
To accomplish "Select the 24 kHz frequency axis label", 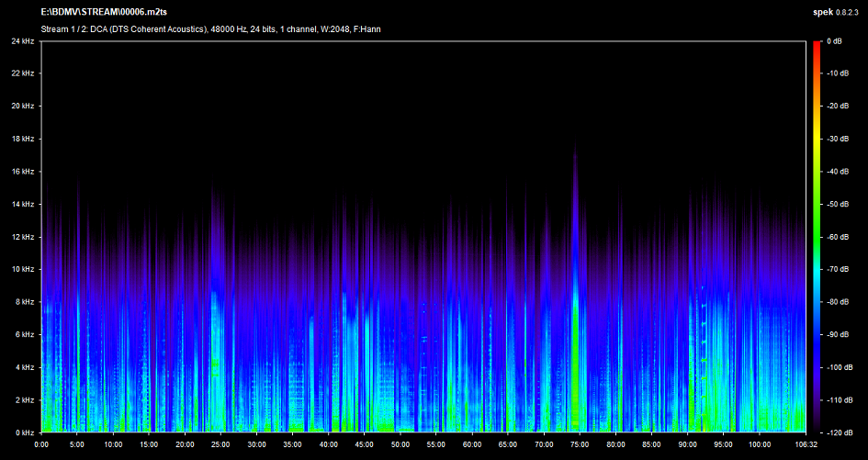I will (x=23, y=41).
